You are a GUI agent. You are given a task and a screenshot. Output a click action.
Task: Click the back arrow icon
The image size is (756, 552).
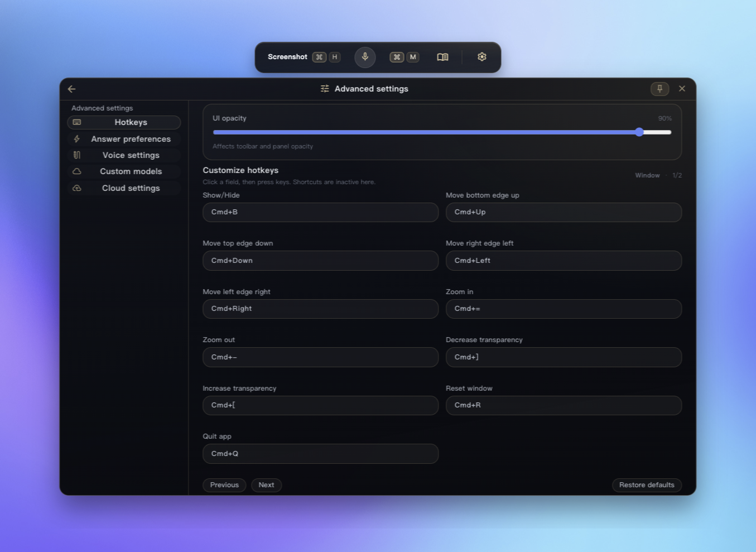[72, 89]
